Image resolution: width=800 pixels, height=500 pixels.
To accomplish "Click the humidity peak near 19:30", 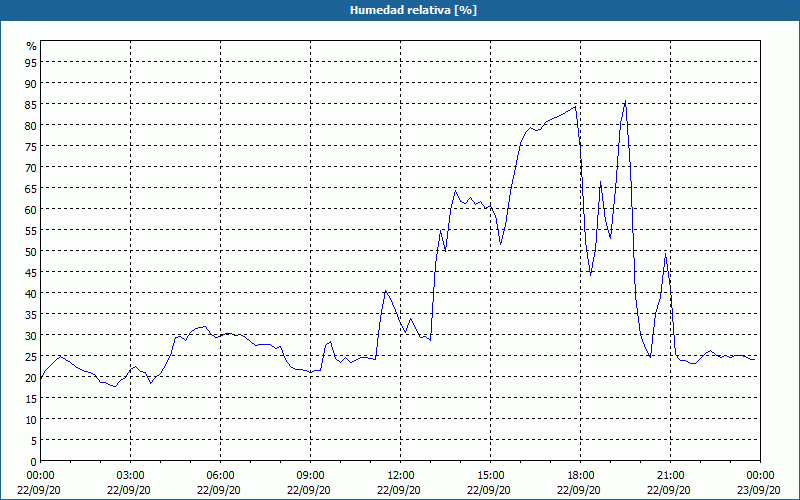I will pyautogui.click(x=626, y=101).
